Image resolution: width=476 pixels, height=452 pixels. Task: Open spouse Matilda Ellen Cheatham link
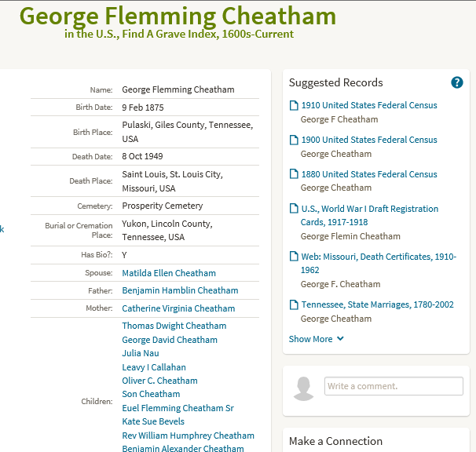169,273
